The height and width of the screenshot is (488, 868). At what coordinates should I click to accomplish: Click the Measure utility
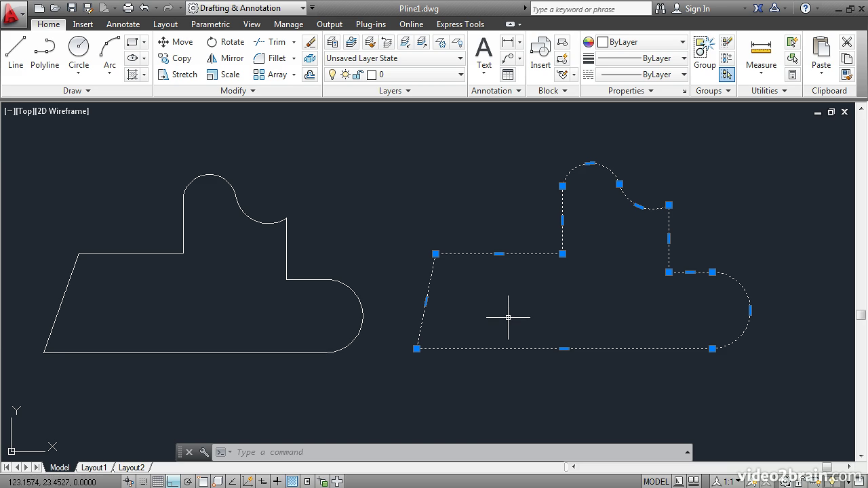[x=761, y=53]
